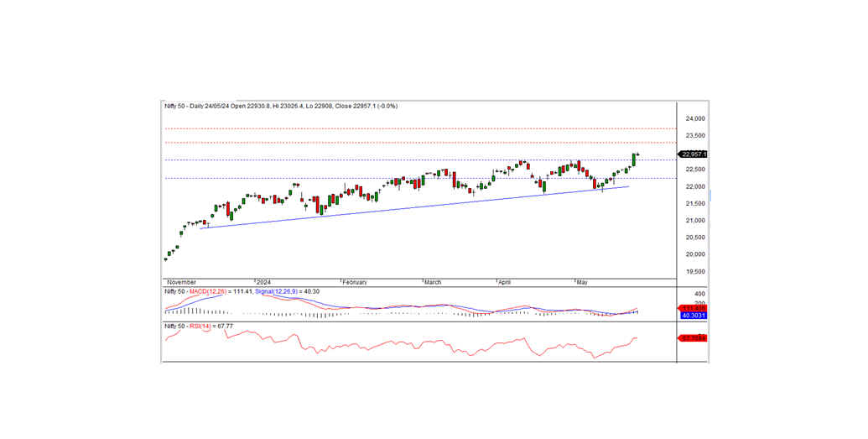Select the 23,500 price axis label
This screenshot has width=868, height=439.
point(694,136)
